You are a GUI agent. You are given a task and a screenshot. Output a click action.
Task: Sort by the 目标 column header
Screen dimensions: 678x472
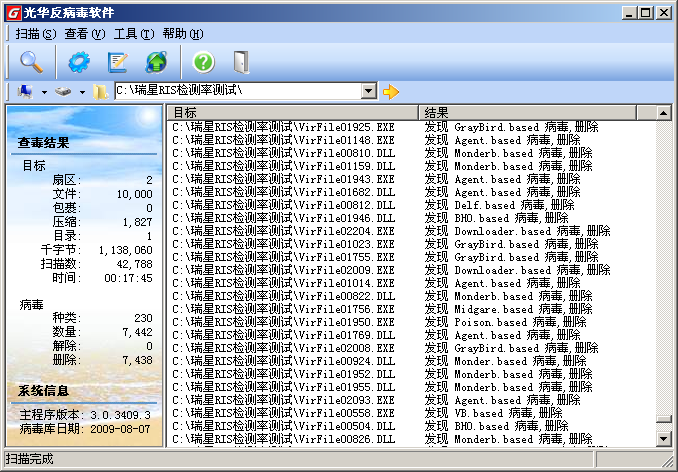point(290,113)
